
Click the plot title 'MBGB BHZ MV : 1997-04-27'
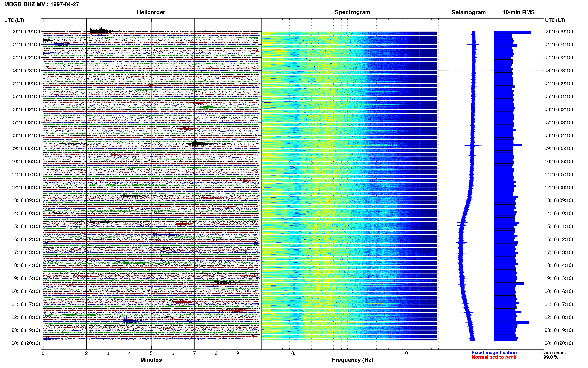[42, 4]
